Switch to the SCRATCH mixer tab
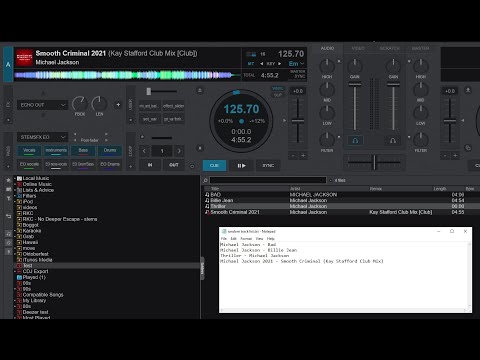 (389, 48)
